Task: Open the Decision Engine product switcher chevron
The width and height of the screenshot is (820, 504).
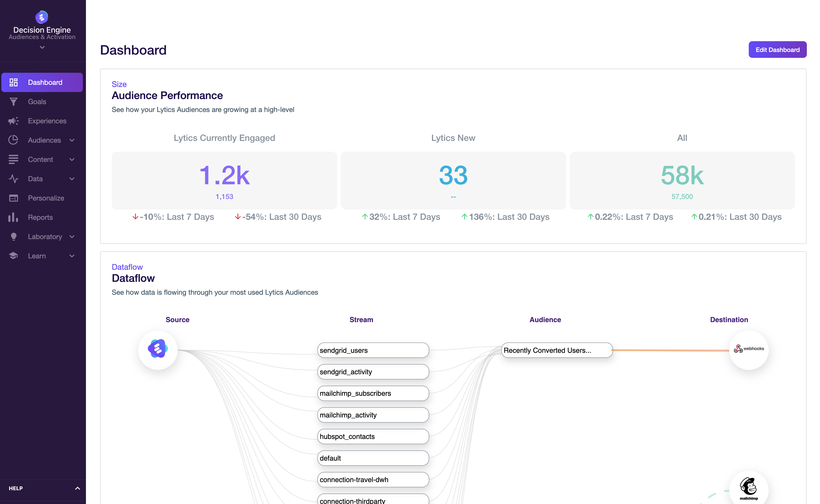Action: point(42,47)
